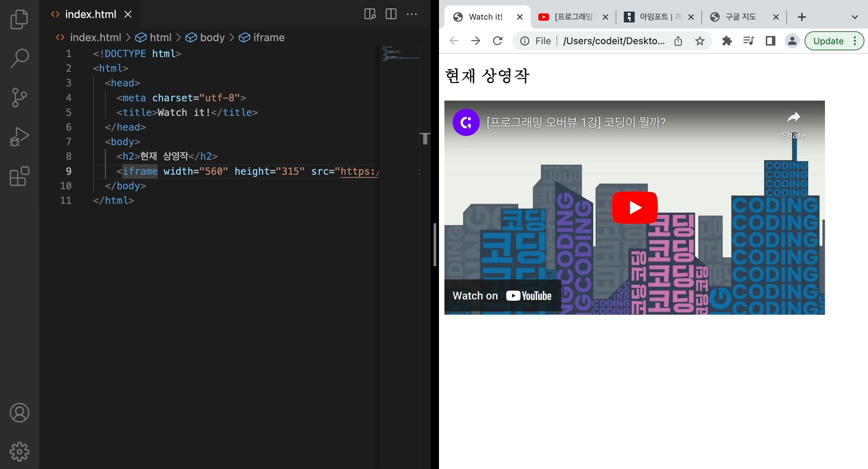The height and width of the screenshot is (469, 868).
Task: Switch to the YouTube 프로그래밍 tab
Action: pos(574,17)
